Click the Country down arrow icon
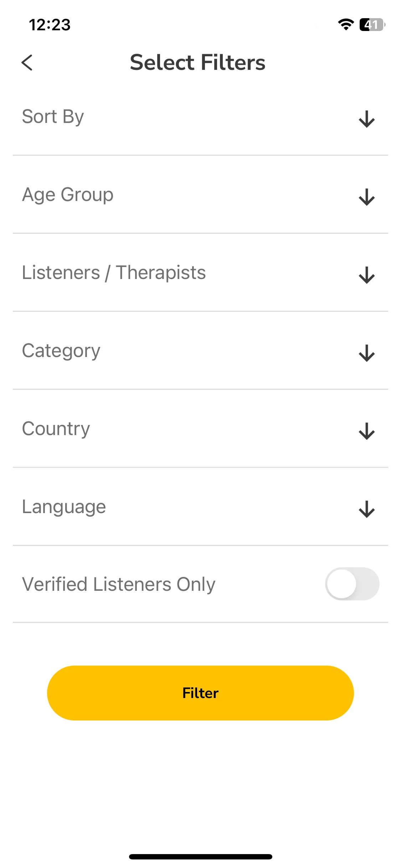 pos(367,431)
